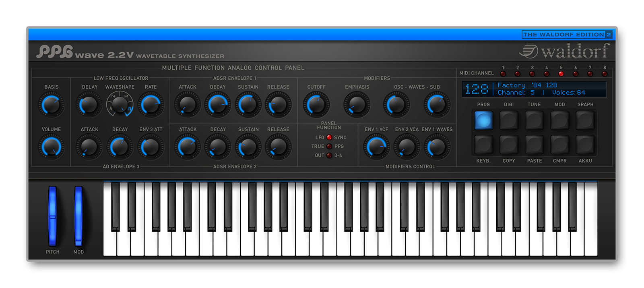
Task: Click the OSC waves knob
Action: pyautogui.click(x=396, y=105)
